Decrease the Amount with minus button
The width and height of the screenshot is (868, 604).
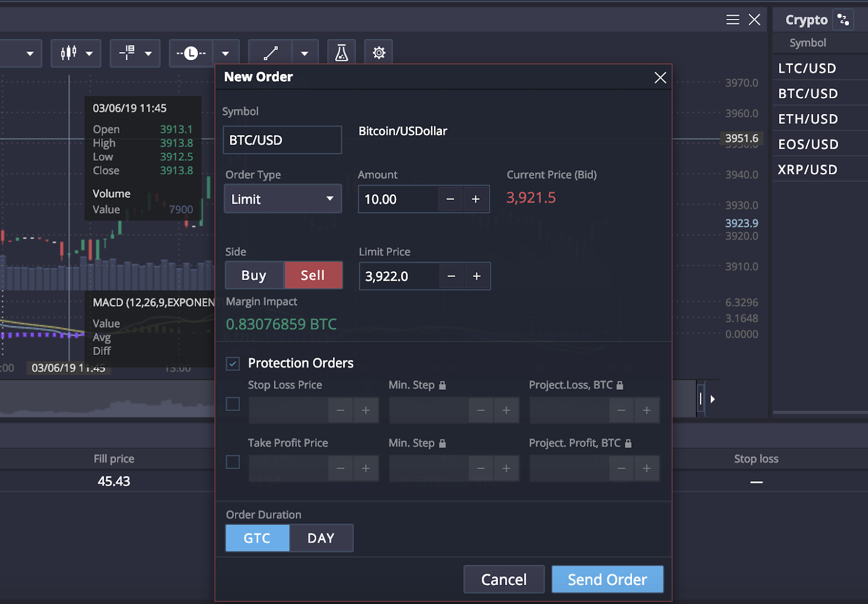[x=450, y=199]
